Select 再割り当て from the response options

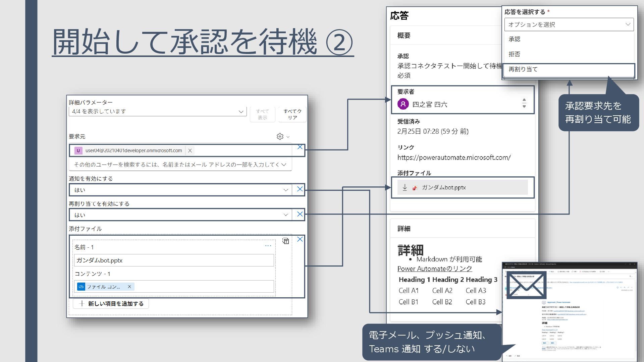point(523,69)
